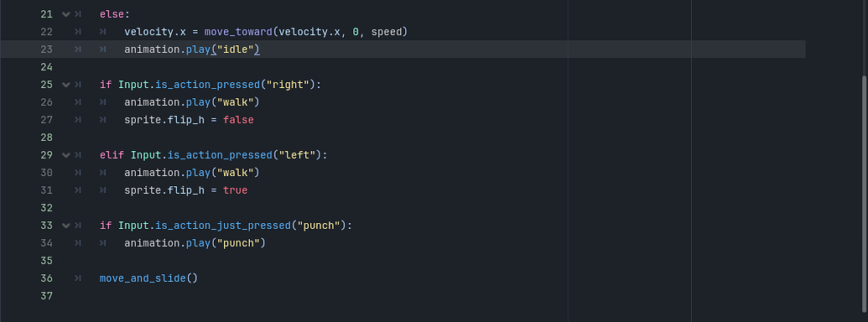This screenshot has height=322, width=868.
Task: Click the false keyword on line 27
Action: (x=238, y=120)
